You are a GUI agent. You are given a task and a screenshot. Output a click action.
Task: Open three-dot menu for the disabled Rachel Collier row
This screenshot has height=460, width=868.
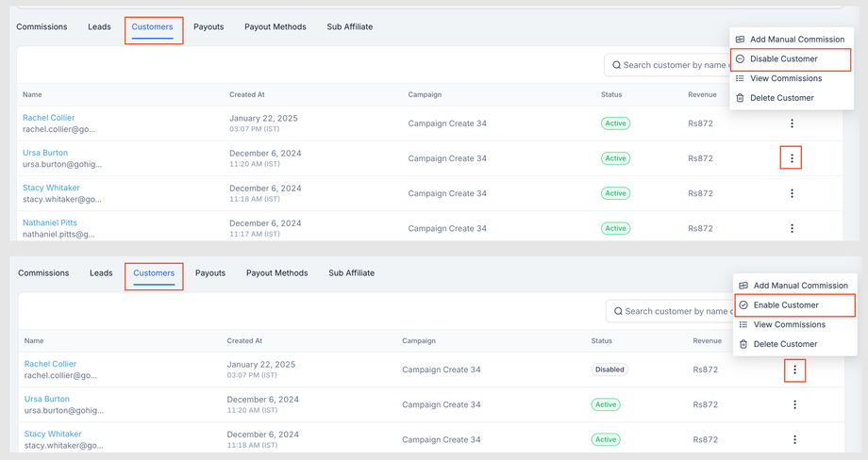tap(794, 370)
